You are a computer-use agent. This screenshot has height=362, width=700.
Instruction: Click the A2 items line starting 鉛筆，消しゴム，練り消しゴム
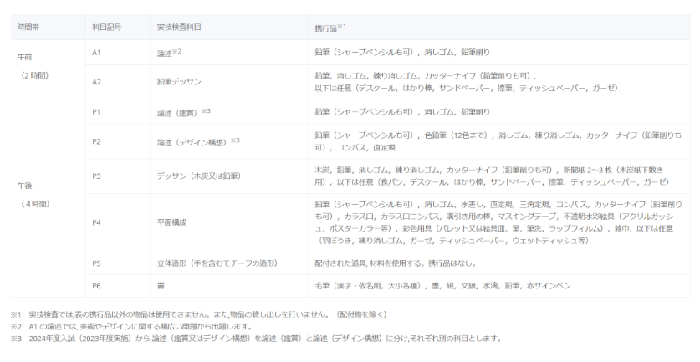coord(425,76)
